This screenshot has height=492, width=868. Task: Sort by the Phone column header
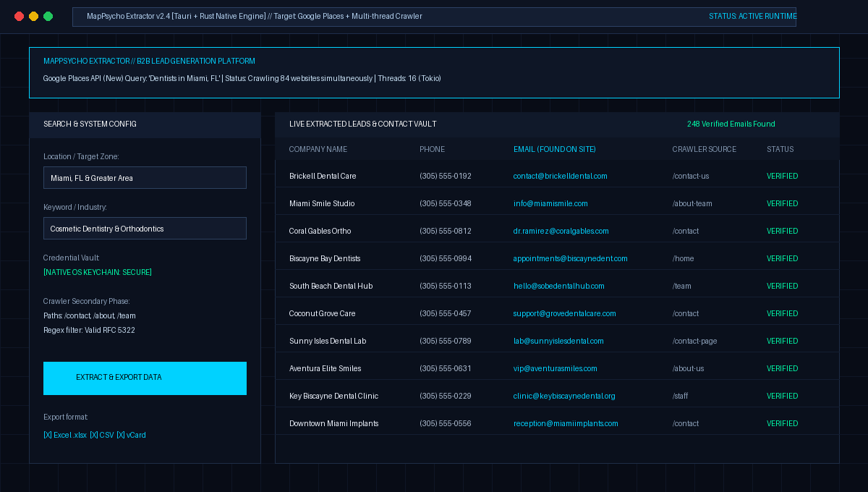[433, 150]
